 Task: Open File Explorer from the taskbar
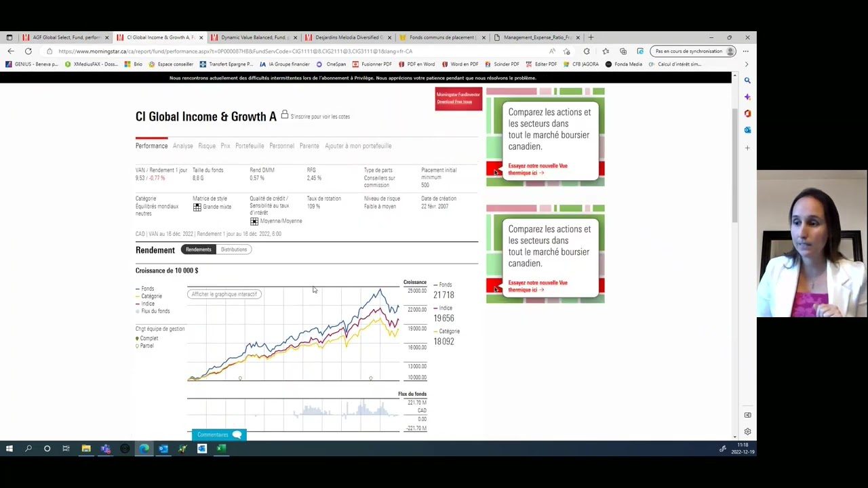coord(86,448)
